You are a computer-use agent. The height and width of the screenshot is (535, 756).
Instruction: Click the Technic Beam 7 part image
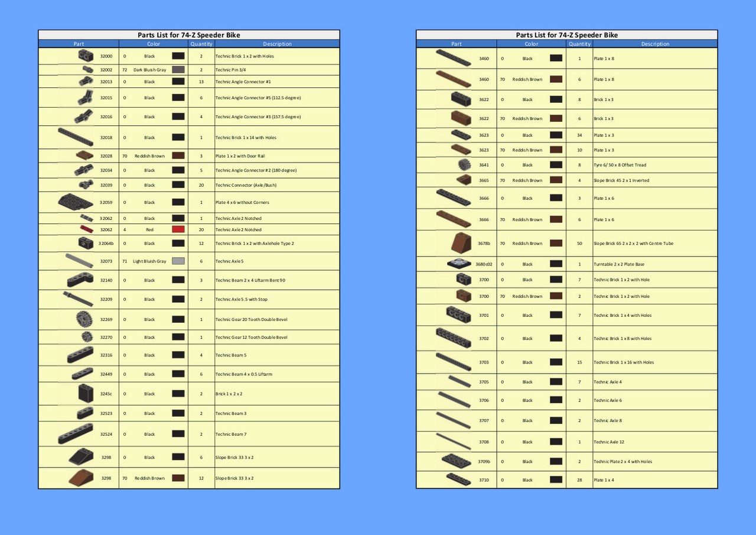(76, 434)
